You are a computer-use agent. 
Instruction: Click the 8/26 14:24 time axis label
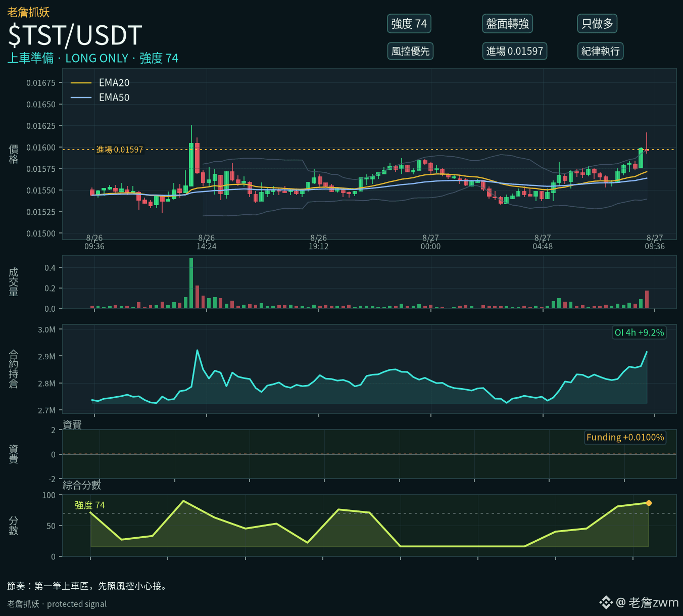206,242
